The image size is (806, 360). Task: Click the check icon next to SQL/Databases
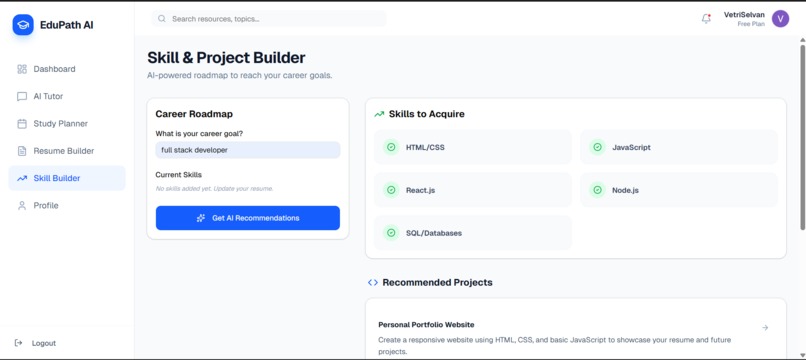point(391,232)
